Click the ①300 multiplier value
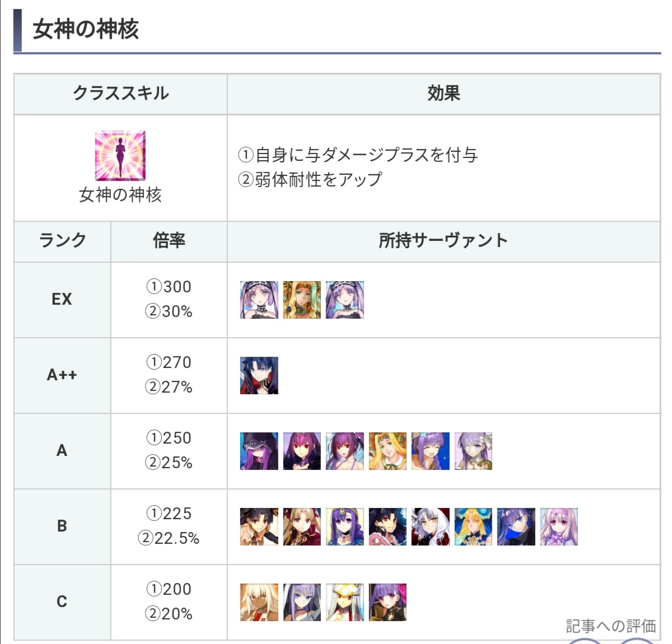 pos(169,287)
